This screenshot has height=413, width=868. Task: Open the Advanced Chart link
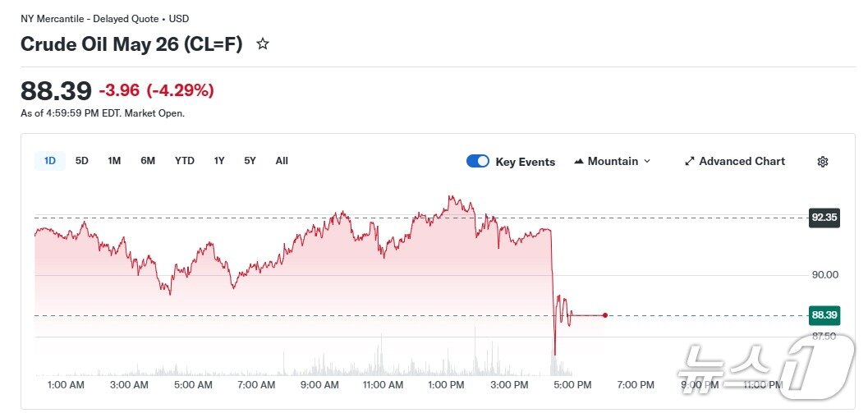tap(742, 162)
